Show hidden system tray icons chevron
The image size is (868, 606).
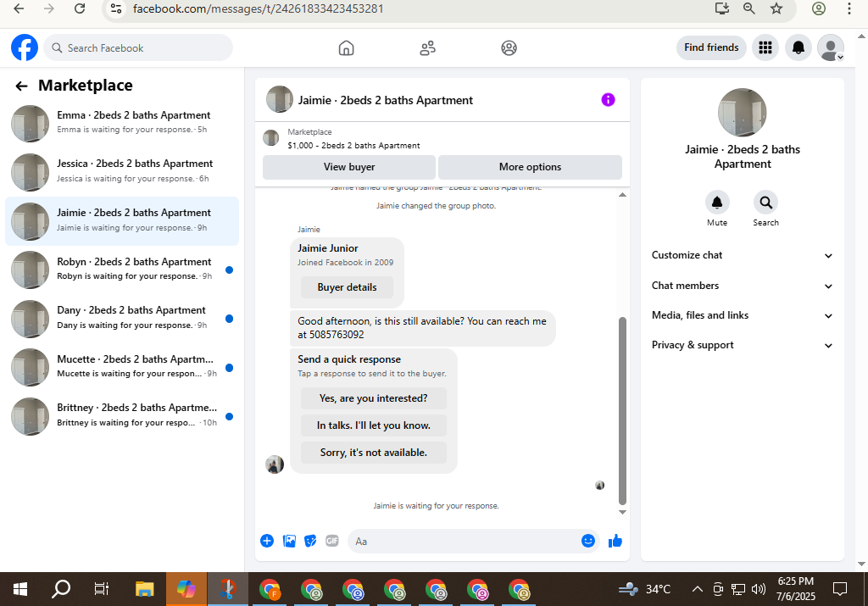698,589
